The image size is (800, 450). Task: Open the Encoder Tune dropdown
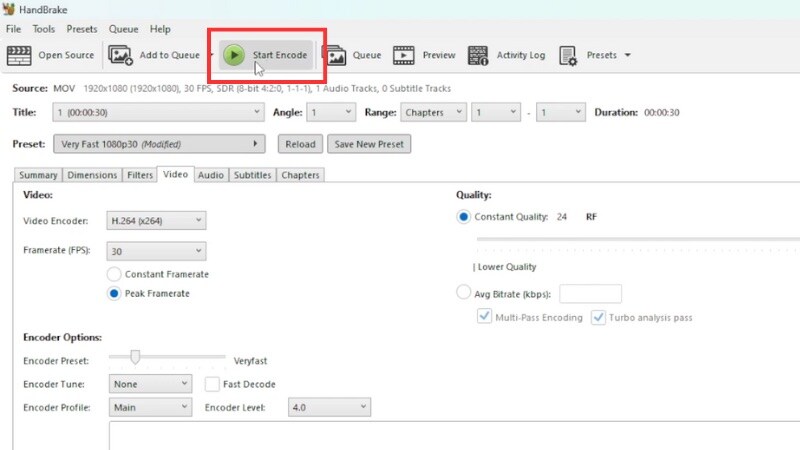point(151,384)
